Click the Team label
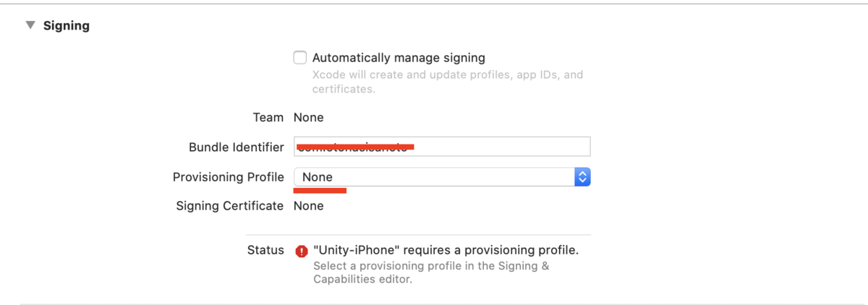The image size is (868, 305). (268, 117)
